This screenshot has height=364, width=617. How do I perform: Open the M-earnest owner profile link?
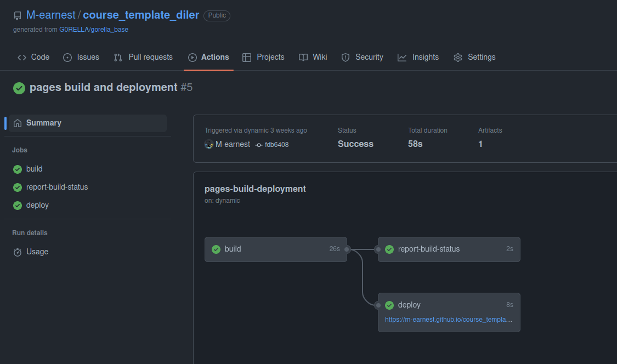click(51, 15)
